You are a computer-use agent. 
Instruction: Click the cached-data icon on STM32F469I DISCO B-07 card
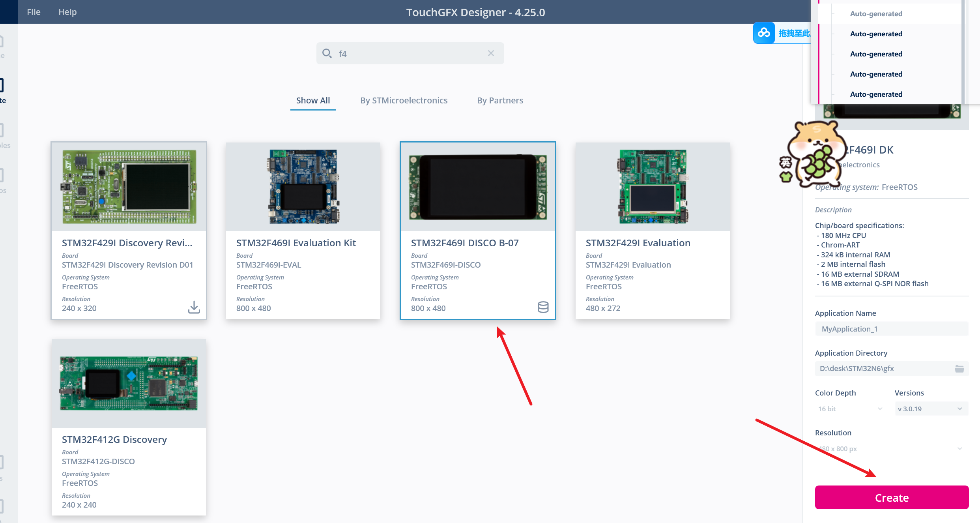click(543, 307)
